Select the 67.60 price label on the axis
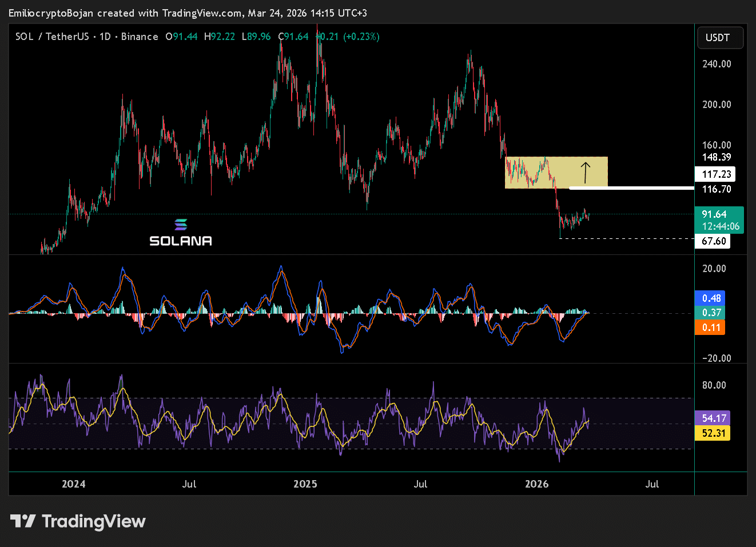The image size is (756, 547). pos(713,241)
